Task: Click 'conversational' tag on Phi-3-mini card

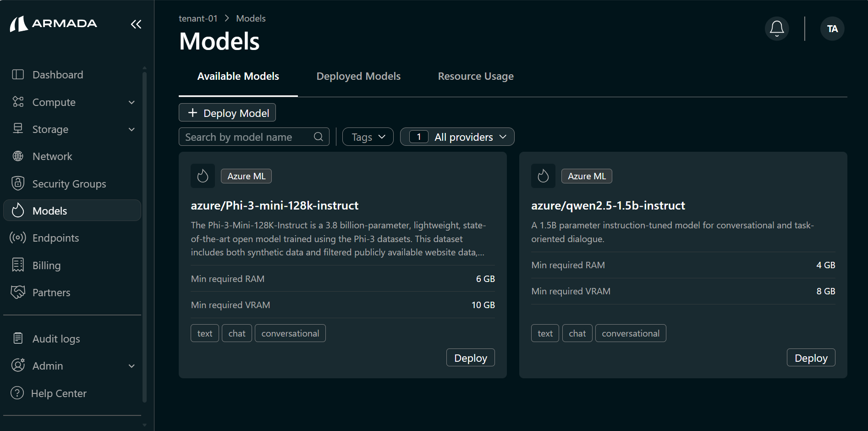Action: 290,333
